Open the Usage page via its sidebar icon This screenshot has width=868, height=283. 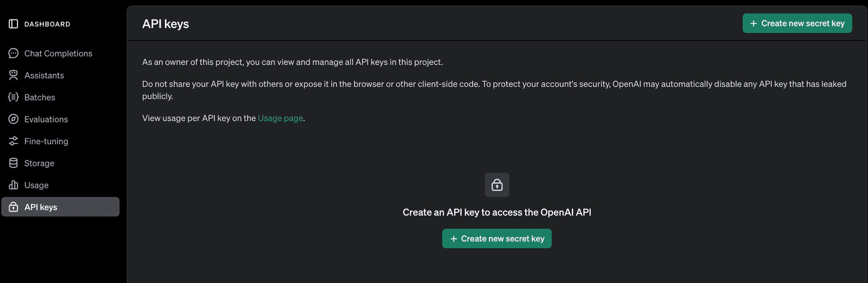coord(14,185)
